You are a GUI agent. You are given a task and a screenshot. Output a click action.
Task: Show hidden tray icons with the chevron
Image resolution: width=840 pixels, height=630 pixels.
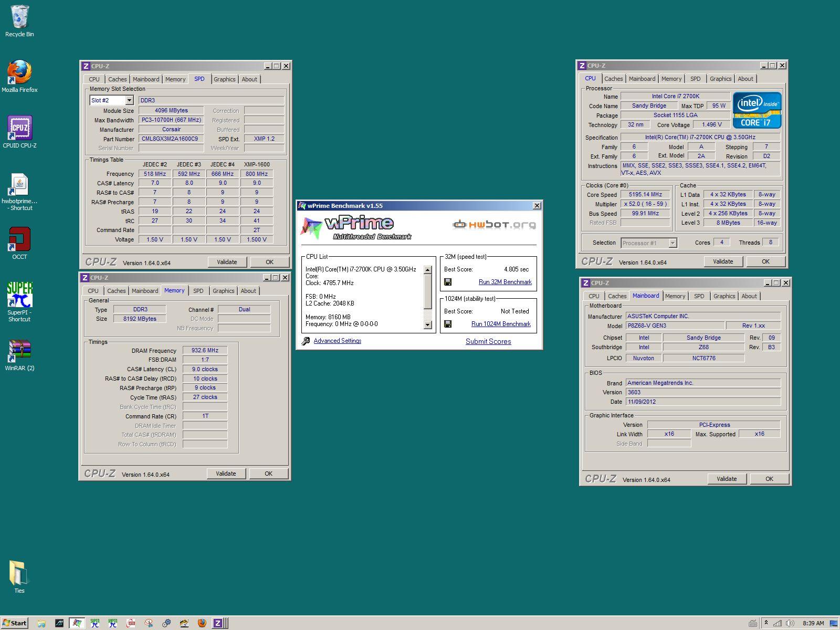(766, 623)
